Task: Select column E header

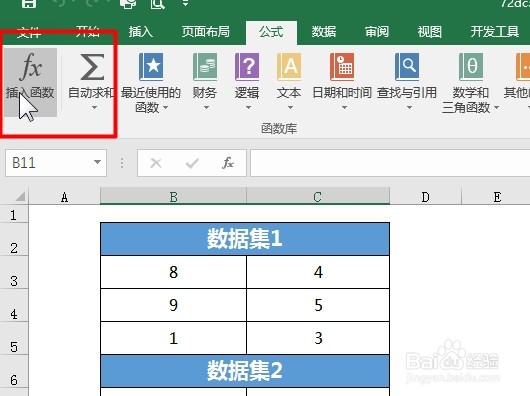Action: coord(497,197)
